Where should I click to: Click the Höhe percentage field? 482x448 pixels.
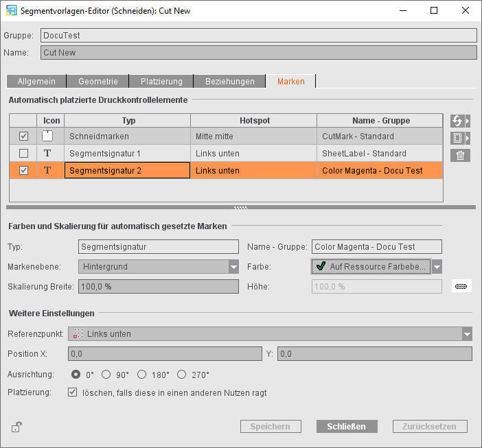click(377, 287)
